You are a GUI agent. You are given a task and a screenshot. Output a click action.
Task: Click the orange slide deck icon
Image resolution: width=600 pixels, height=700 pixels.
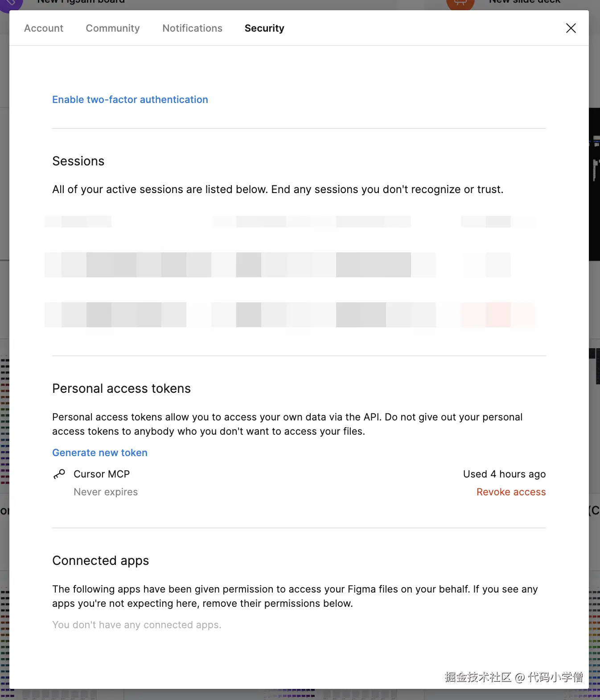pos(460,4)
